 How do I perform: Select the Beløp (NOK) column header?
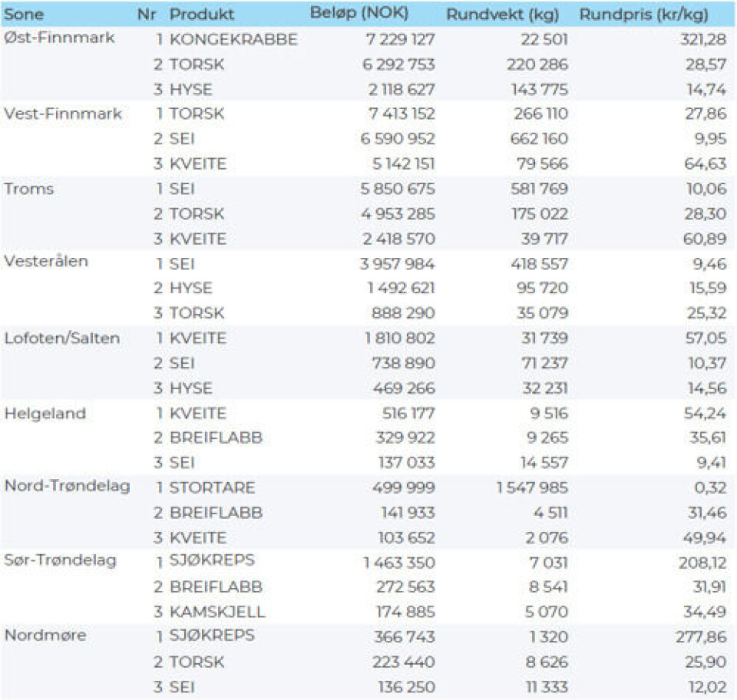pyautogui.click(x=359, y=14)
